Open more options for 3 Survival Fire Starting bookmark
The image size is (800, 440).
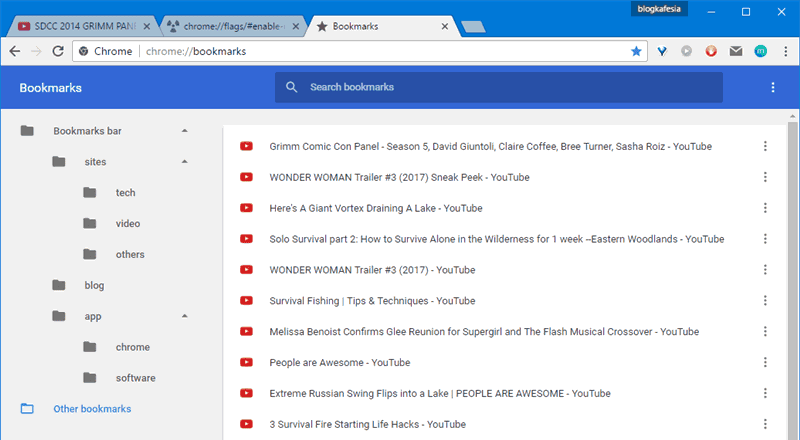click(765, 424)
